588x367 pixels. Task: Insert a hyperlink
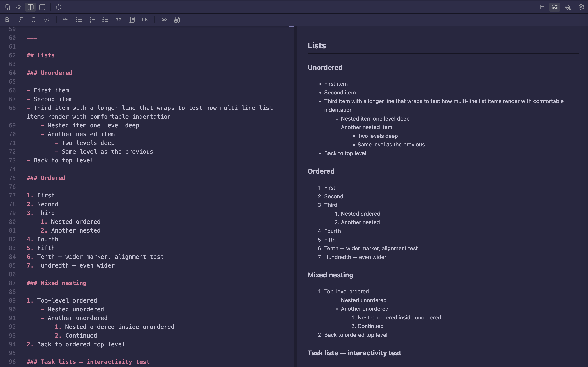tap(164, 19)
